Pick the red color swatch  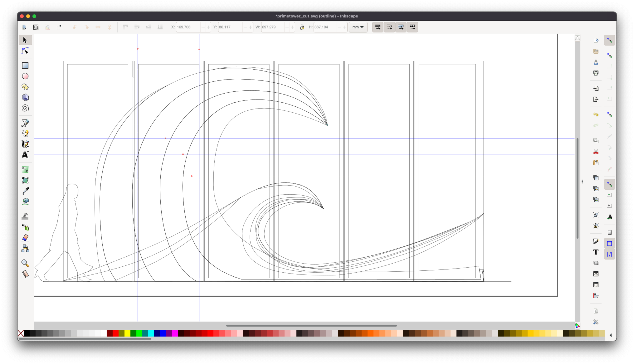115,333
